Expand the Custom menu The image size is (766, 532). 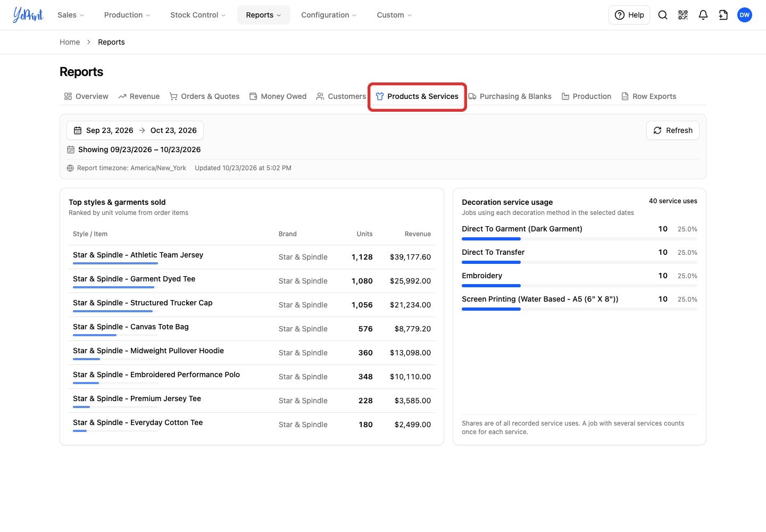pos(394,15)
